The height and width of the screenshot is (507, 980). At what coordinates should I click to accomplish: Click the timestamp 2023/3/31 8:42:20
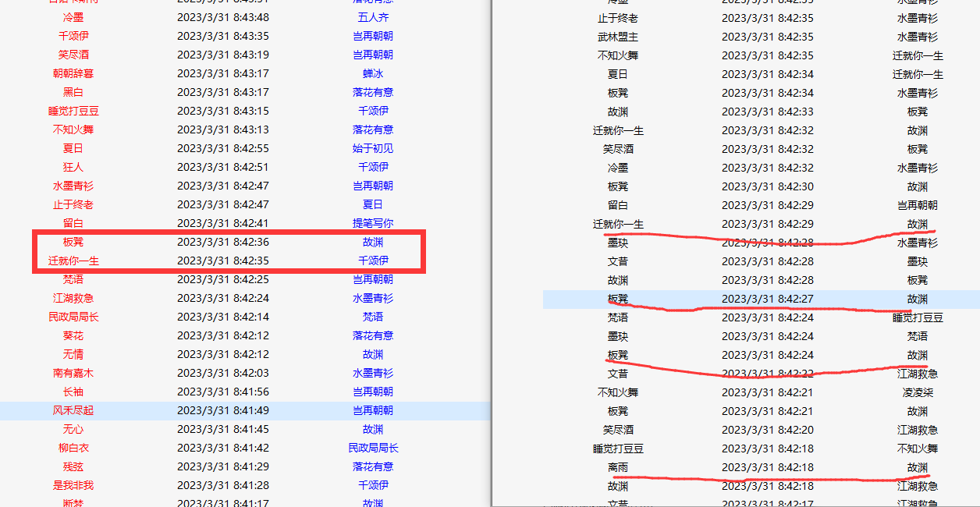[768, 430]
